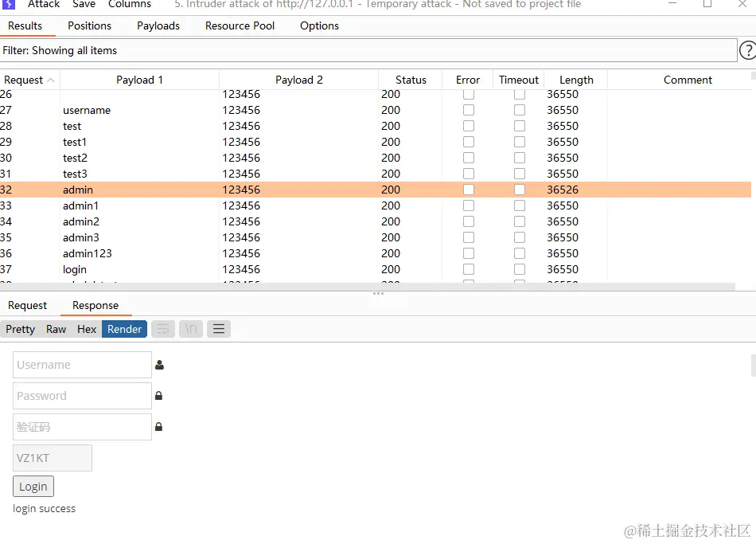Open the Attack menu

[x=44, y=4]
